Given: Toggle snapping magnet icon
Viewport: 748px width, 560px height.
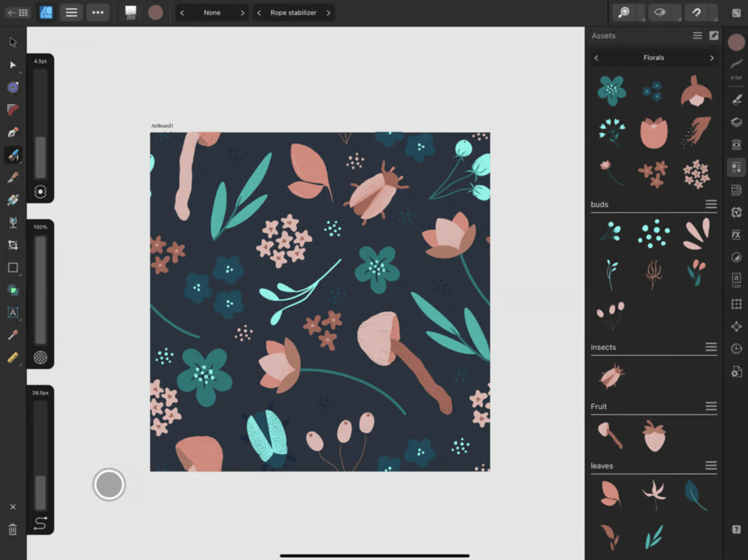Looking at the screenshot, I should coord(697,13).
